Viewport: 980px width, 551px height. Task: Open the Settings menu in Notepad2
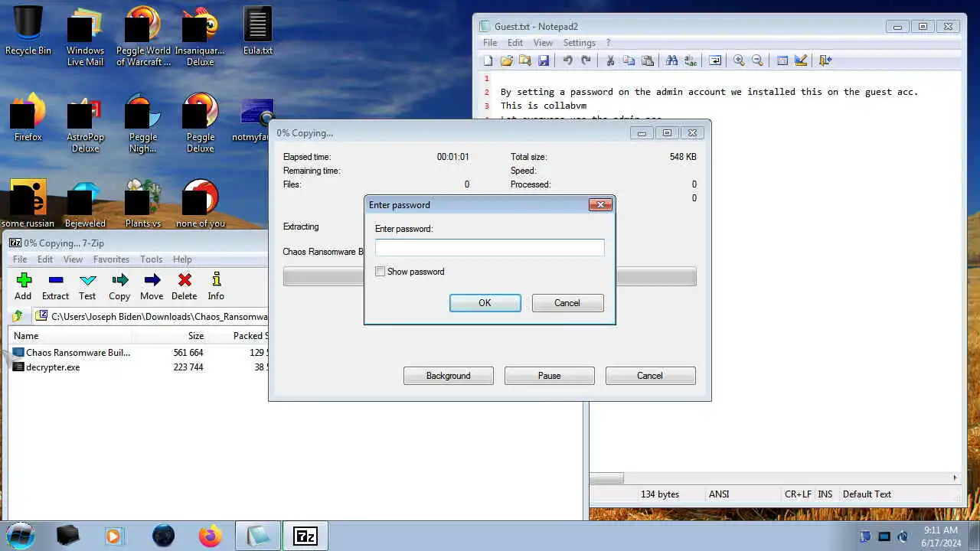pos(580,43)
